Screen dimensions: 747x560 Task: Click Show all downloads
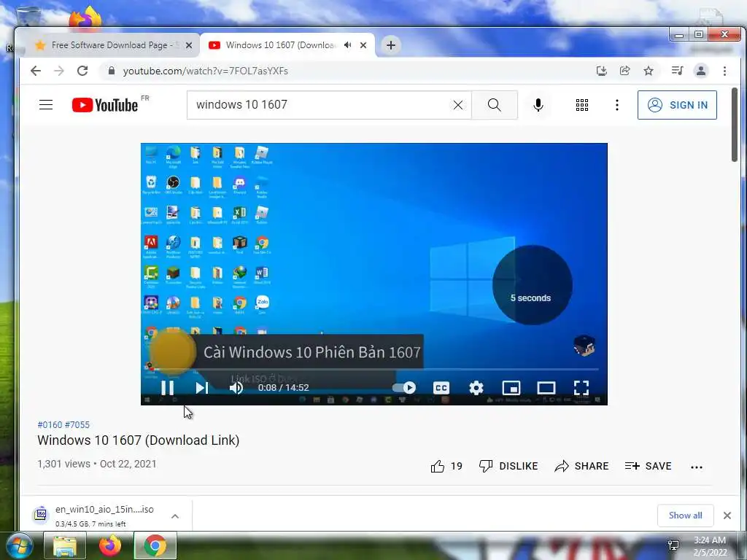tap(685, 516)
